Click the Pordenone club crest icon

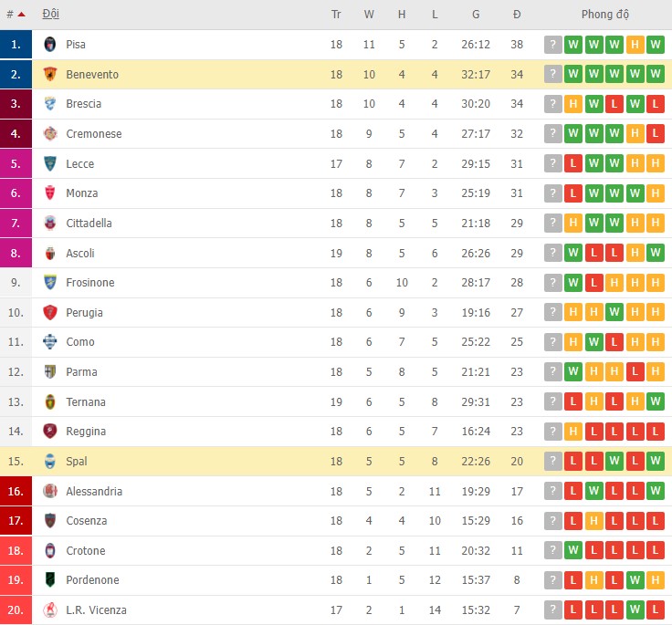(50, 580)
